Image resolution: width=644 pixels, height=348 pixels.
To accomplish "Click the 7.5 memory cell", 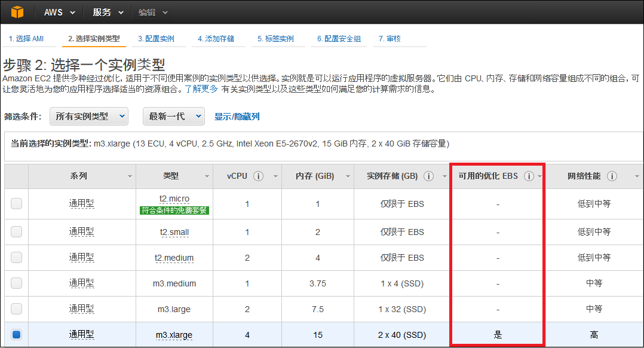I will click(x=317, y=309).
